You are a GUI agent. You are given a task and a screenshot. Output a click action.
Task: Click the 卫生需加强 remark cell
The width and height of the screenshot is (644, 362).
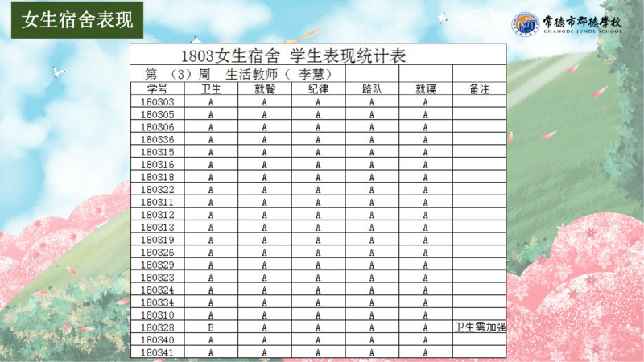click(480, 327)
